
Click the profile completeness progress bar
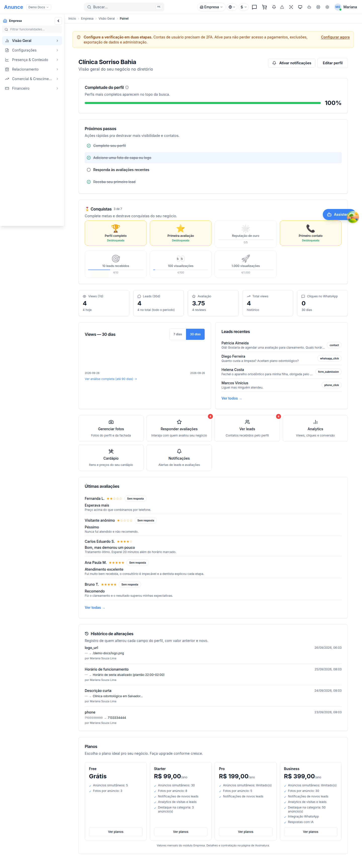point(203,103)
